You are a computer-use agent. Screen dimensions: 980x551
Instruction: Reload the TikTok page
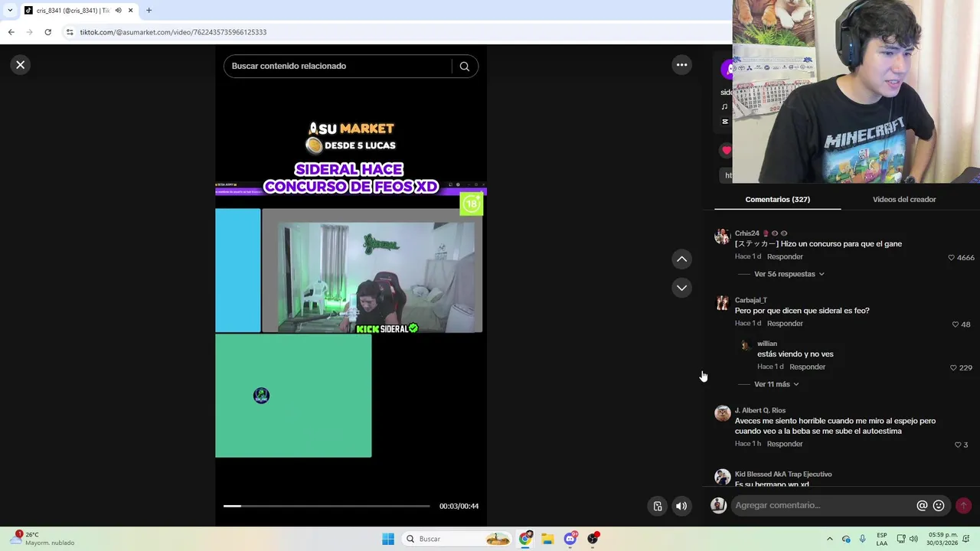tap(47, 32)
